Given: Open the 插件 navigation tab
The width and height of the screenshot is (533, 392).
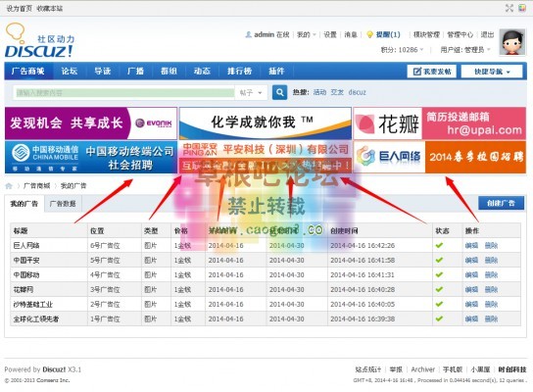Looking at the screenshot, I should point(276,72).
